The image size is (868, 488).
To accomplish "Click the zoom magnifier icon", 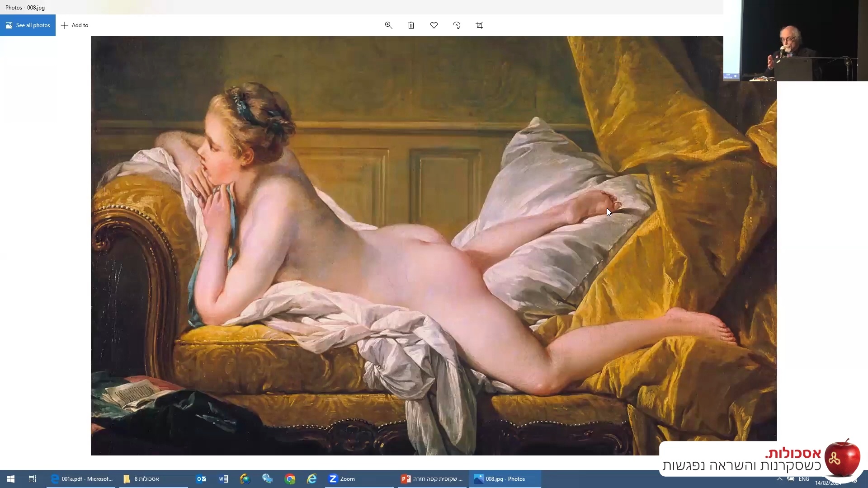I will 388,25.
